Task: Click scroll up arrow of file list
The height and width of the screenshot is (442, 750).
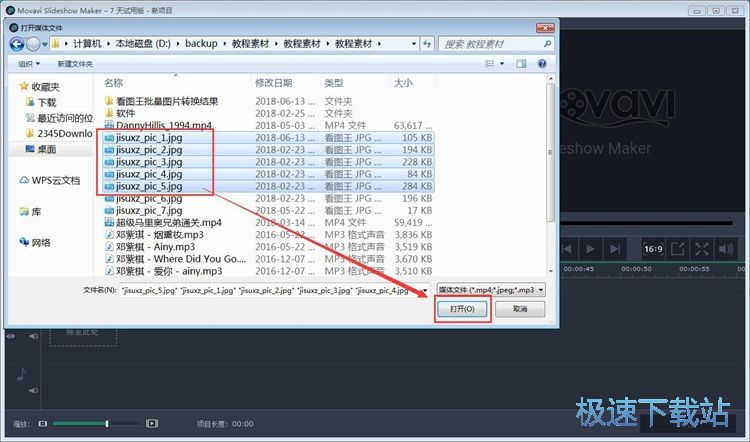Action: 551,79
